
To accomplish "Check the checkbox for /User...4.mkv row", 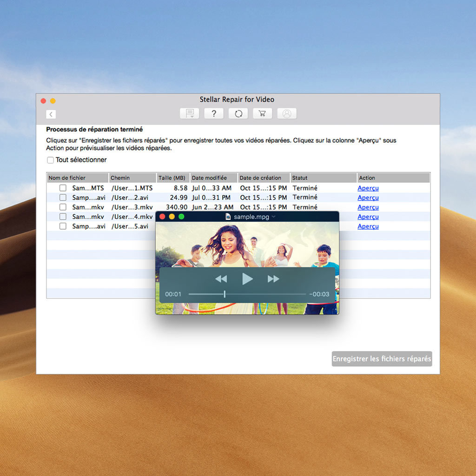I will point(63,217).
